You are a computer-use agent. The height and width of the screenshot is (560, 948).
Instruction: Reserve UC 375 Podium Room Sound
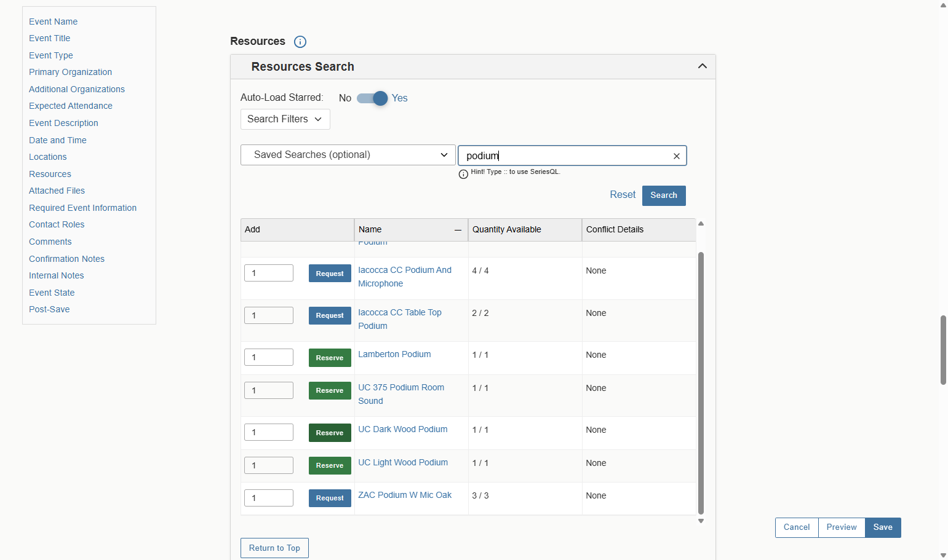(x=330, y=390)
